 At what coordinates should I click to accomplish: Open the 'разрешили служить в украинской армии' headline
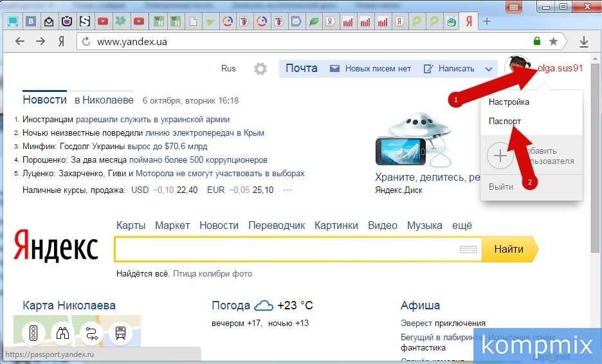152,120
